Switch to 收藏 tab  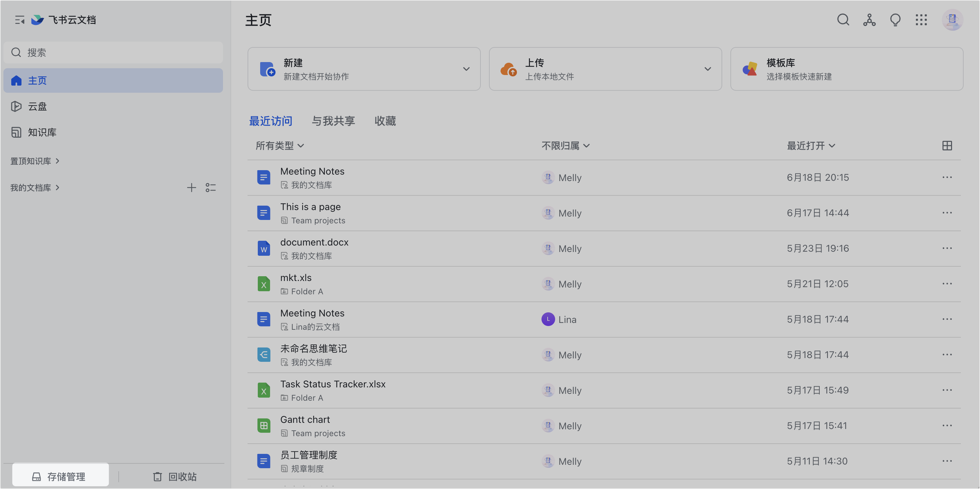coord(385,121)
